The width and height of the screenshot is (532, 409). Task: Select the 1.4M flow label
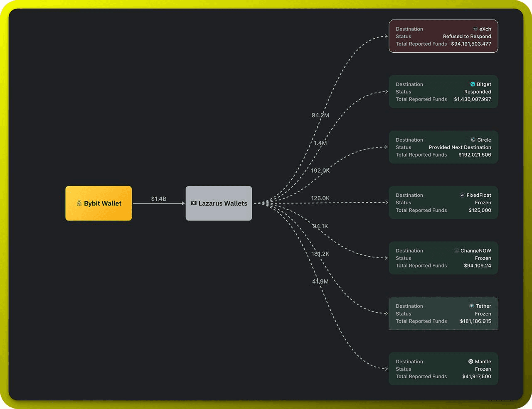(x=320, y=143)
